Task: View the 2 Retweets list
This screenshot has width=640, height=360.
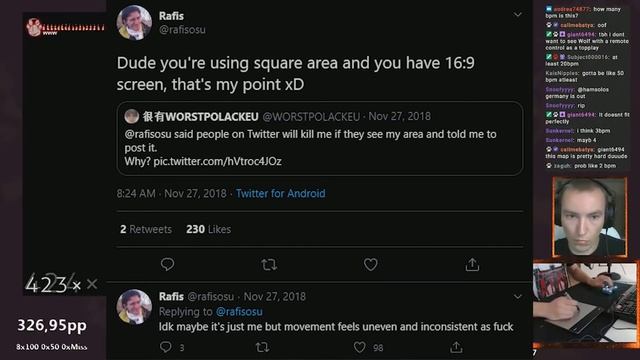Action: (146, 229)
